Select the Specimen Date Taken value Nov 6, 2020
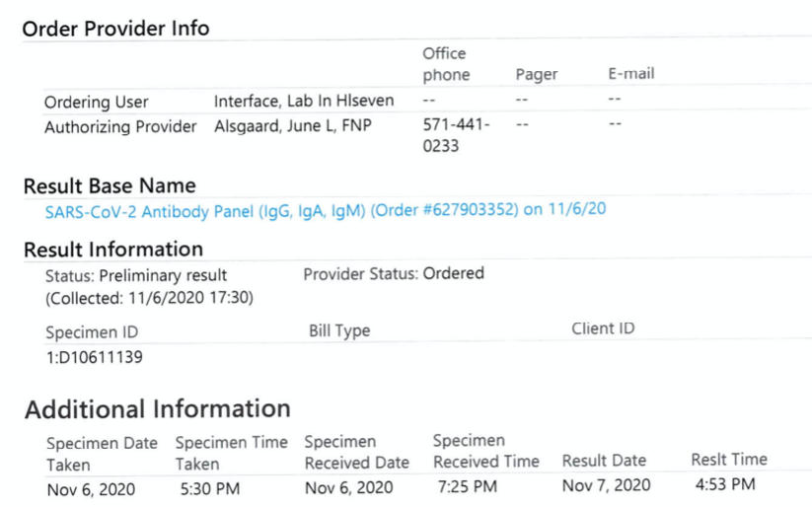 [91, 489]
